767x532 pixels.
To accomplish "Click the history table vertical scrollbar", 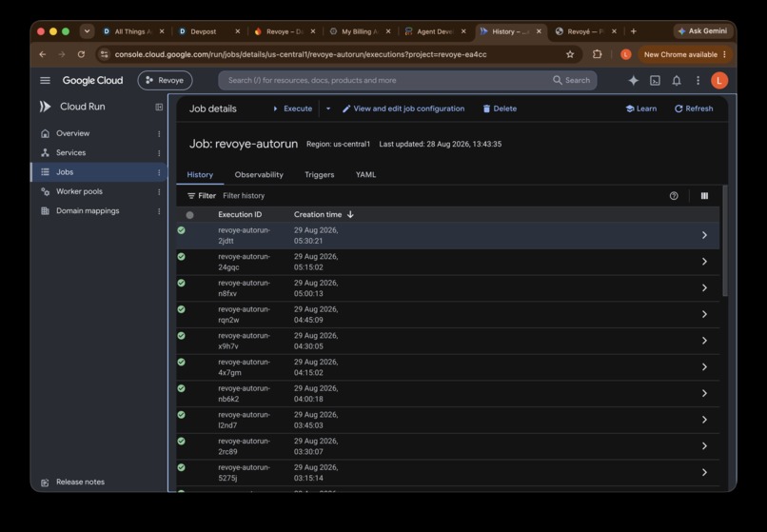I will tap(724, 241).
